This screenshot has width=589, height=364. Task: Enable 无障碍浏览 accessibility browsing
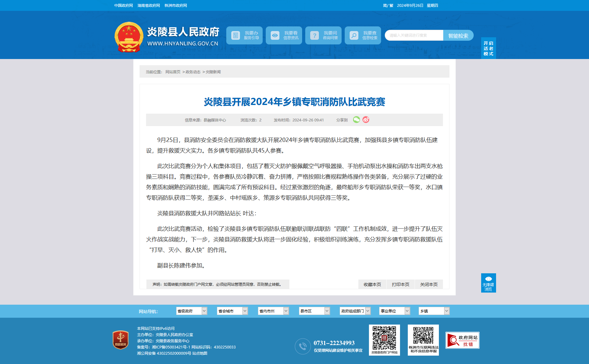coord(488,283)
